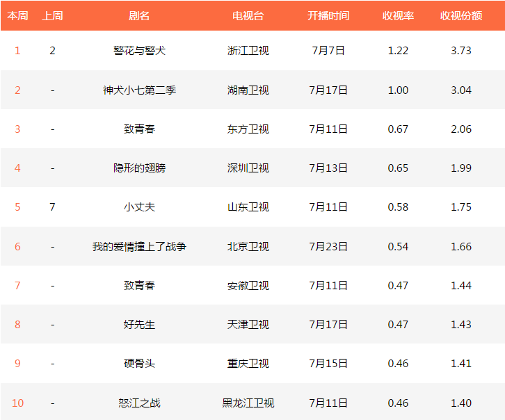505x420 pixels.
Task: Click the 本周 column header
Action: 17,15
